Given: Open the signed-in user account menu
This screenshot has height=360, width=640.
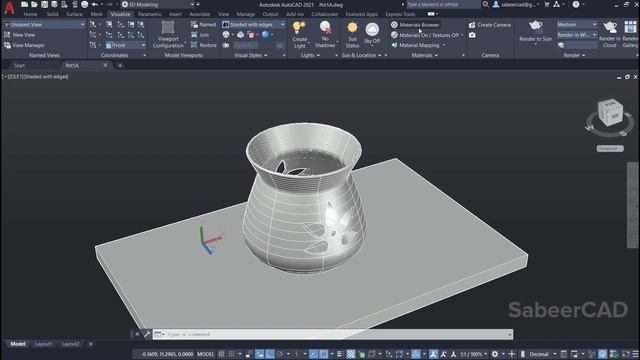Looking at the screenshot, I should click(x=516, y=4).
